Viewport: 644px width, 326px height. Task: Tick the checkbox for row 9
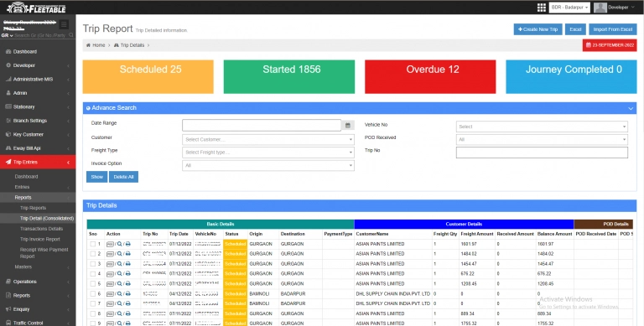pyautogui.click(x=93, y=323)
